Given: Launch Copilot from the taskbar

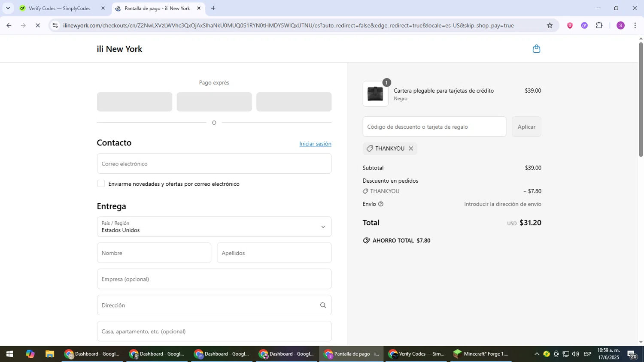Looking at the screenshot, I should 30,354.
